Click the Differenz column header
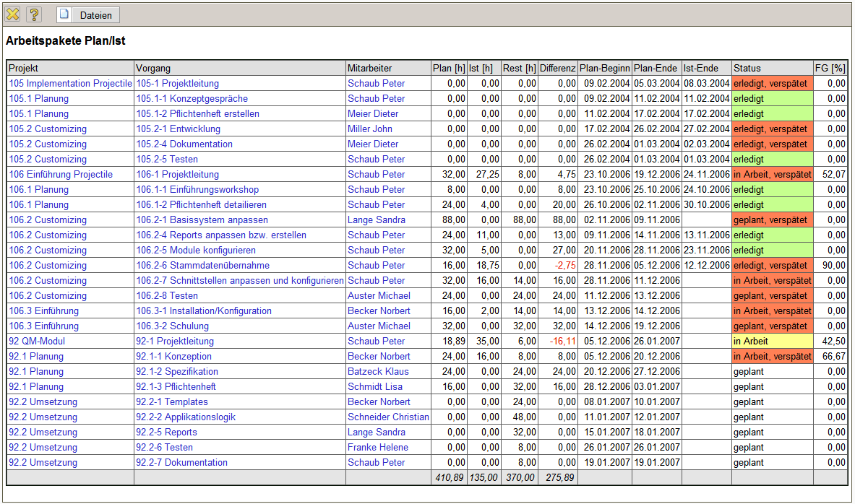Image resolution: width=855 pixels, height=504 pixels. (x=557, y=69)
